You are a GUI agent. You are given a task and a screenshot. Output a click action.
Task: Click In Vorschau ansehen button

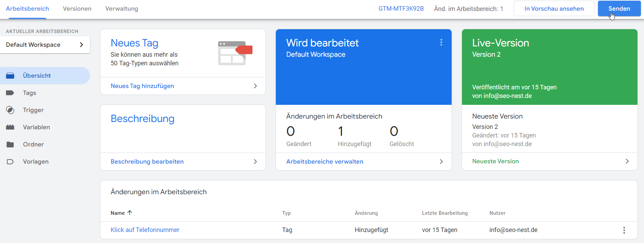pos(554,9)
